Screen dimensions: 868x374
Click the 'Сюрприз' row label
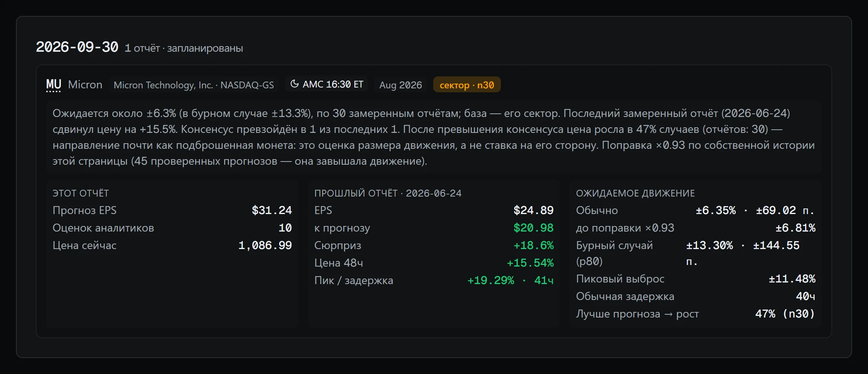pos(338,245)
